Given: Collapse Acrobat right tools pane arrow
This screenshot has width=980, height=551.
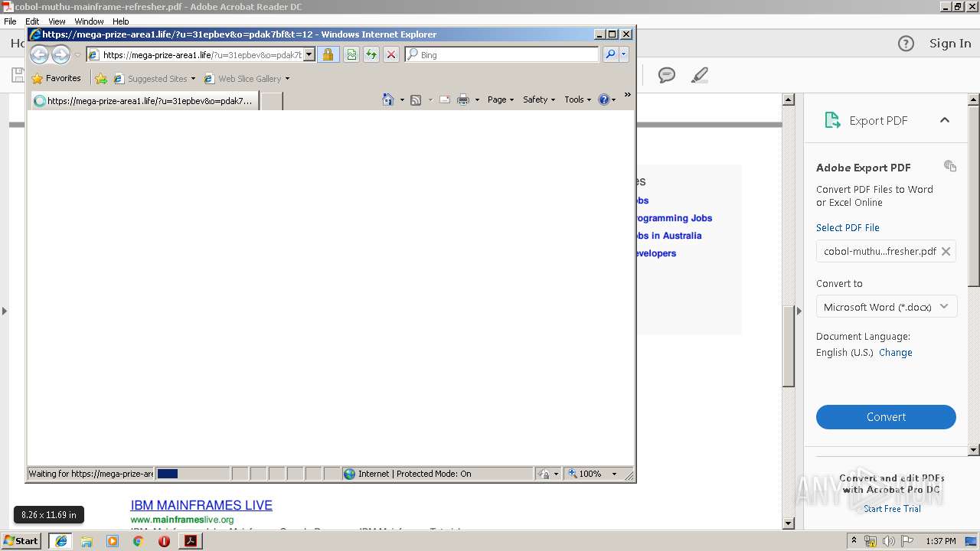Looking at the screenshot, I should (x=799, y=311).
